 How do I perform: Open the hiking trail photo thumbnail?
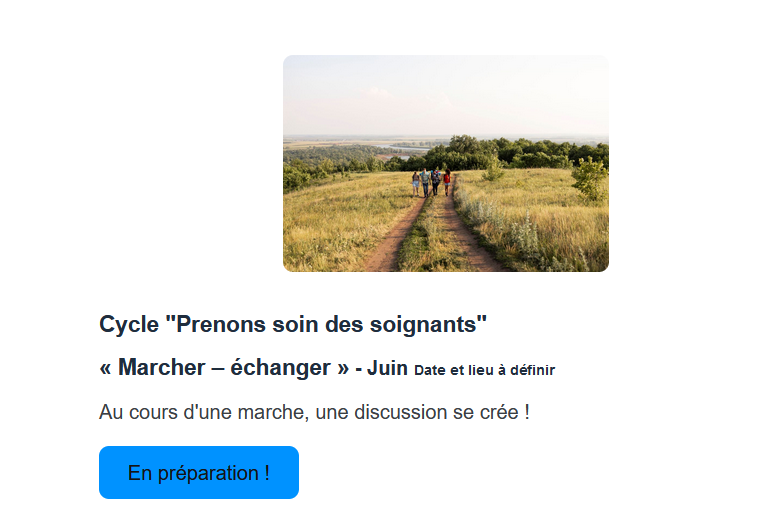pyautogui.click(x=446, y=163)
